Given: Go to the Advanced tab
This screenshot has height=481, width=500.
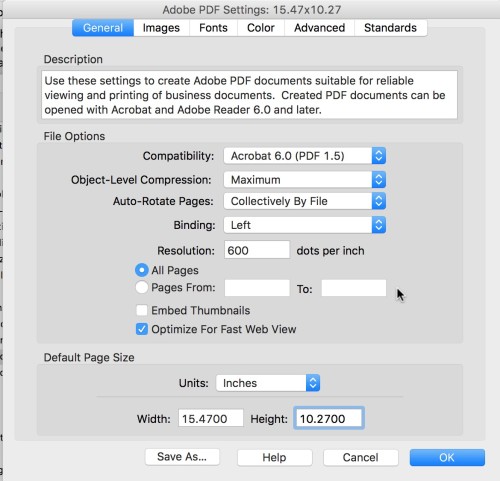Looking at the screenshot, I should tap(319, 28).
